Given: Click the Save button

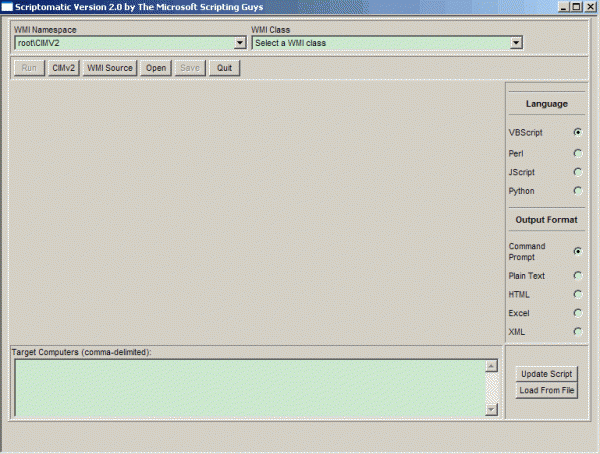Looking at the screenshot, I should (190, 68).
